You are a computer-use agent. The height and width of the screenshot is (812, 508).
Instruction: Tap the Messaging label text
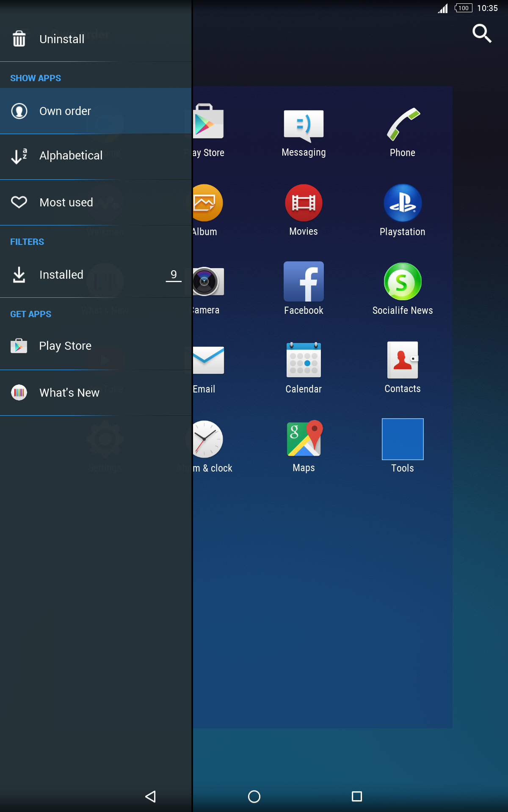(304, 152)
